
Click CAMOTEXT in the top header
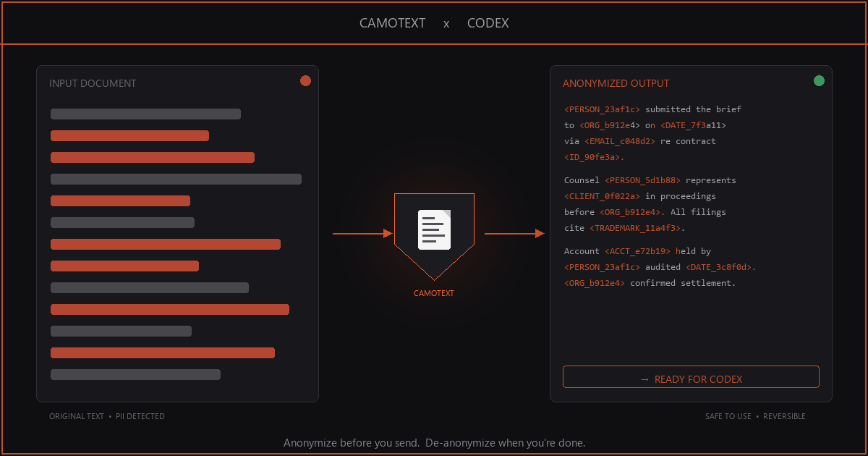click(x=393, y=23)
